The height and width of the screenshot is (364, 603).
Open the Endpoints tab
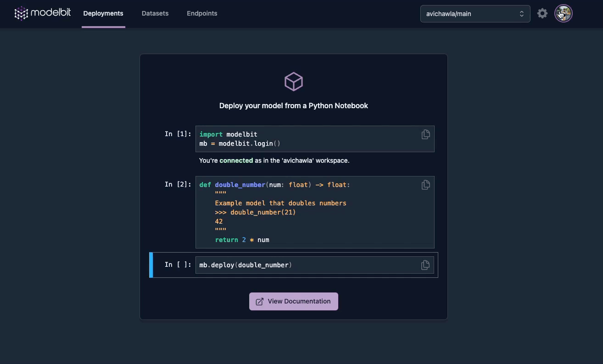tap(202, 14)
